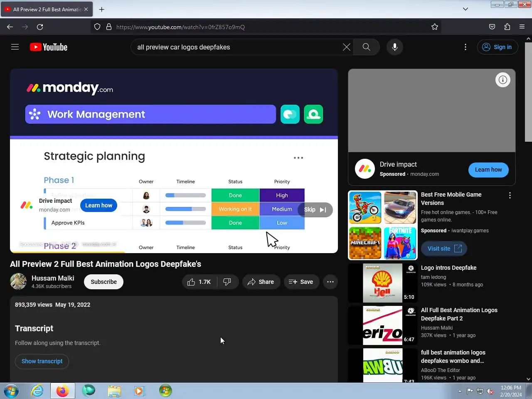Click the taskbar clock showing 12:06 PM

(x=511, y=391)
